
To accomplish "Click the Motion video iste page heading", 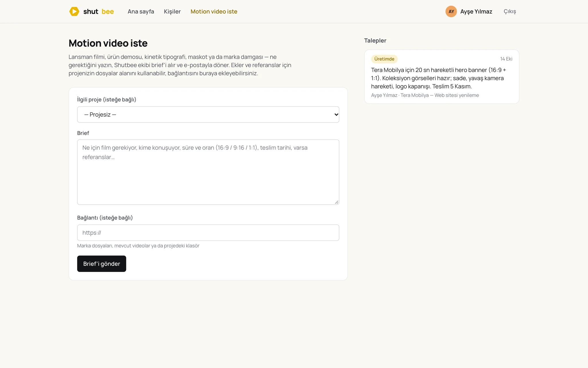I will (108, 43).
